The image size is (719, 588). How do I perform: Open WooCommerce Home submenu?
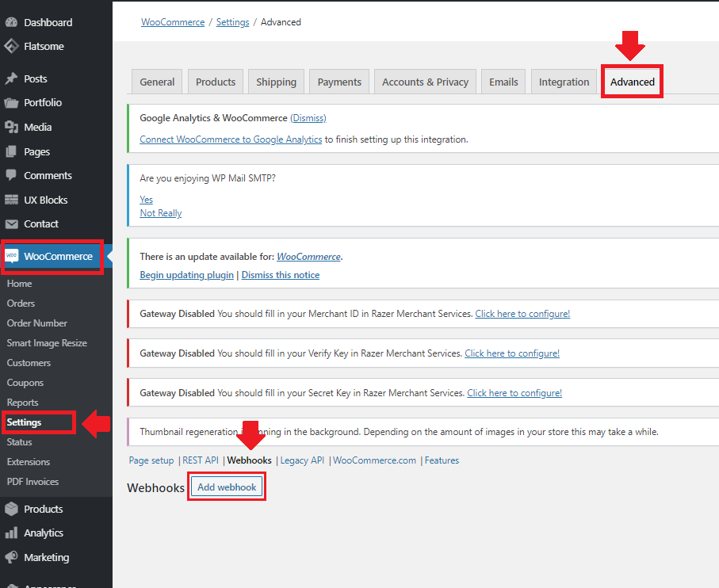point(19,283)
